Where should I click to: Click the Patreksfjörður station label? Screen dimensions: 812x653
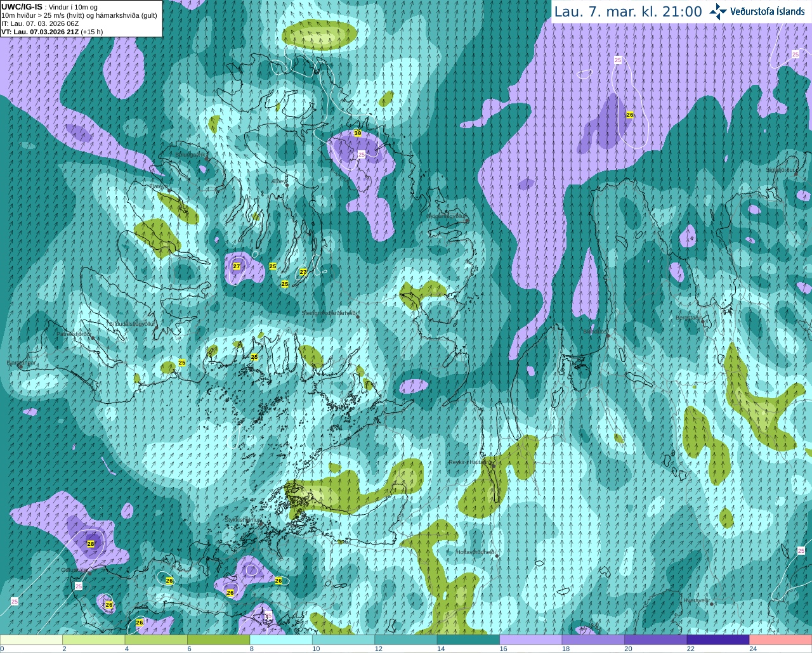74,333
